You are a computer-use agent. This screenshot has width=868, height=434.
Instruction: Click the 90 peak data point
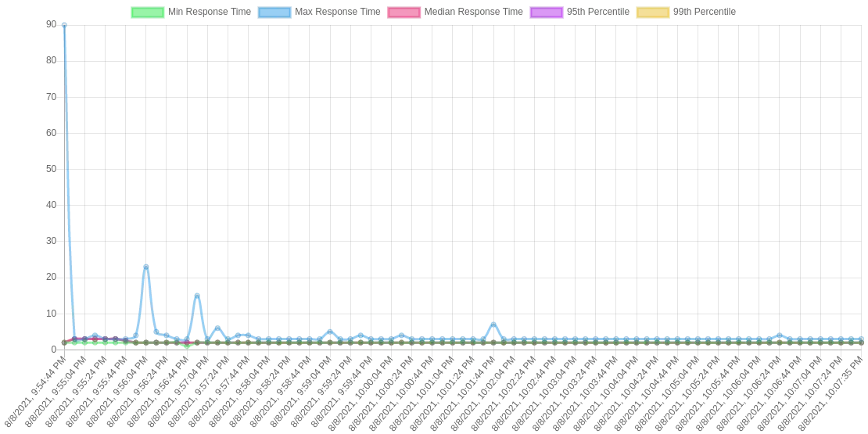[x=64, y=25]
